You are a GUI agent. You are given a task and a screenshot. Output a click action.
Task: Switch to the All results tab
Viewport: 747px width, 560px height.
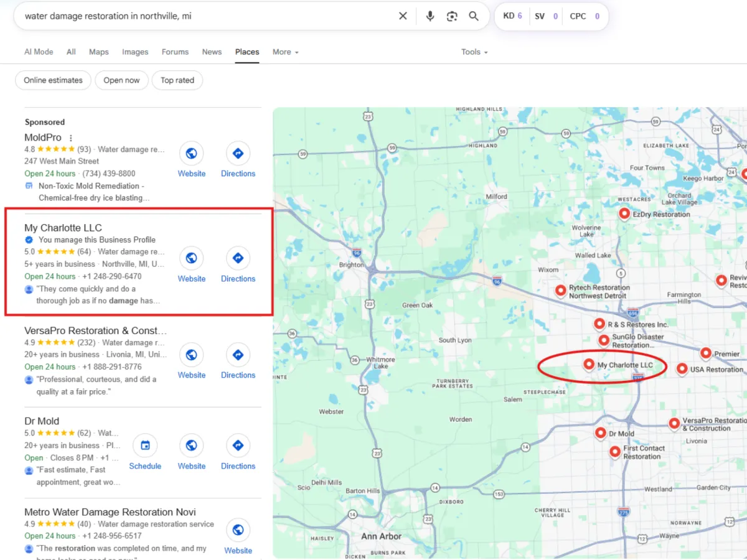tap(71, 52)
